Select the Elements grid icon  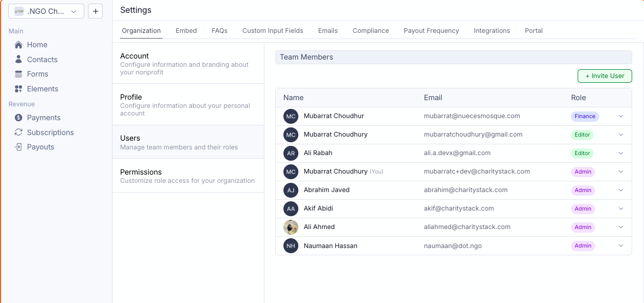tap(19, 89)
